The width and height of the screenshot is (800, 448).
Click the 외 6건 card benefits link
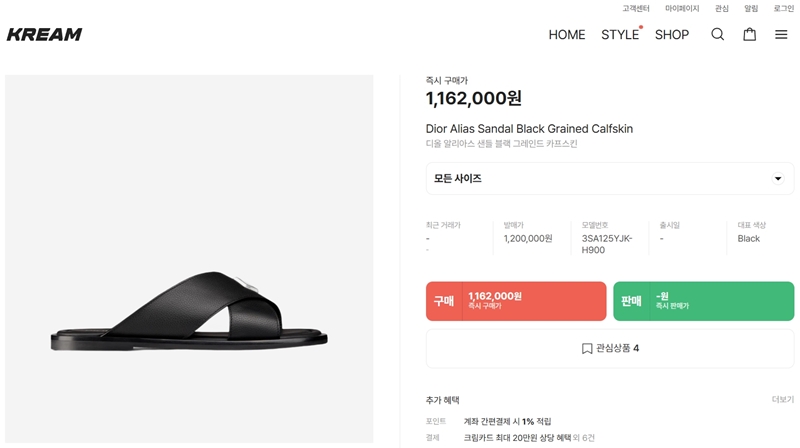[x=583, y=438]
